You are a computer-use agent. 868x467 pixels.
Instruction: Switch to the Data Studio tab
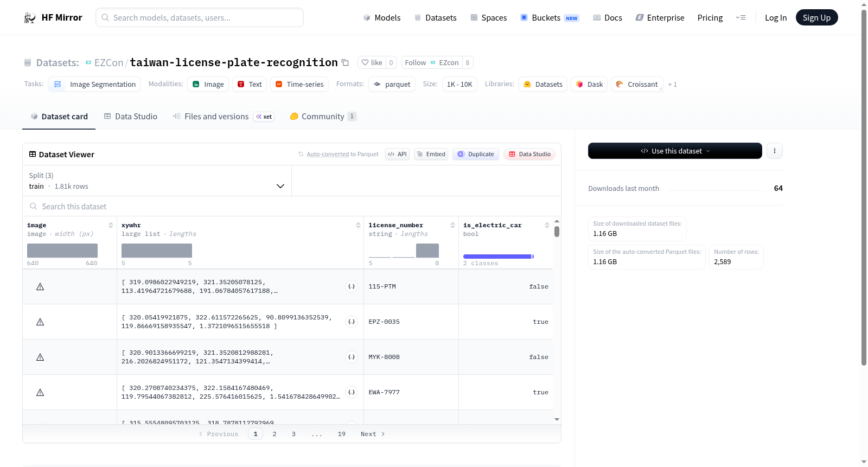[x=131, y=117]
